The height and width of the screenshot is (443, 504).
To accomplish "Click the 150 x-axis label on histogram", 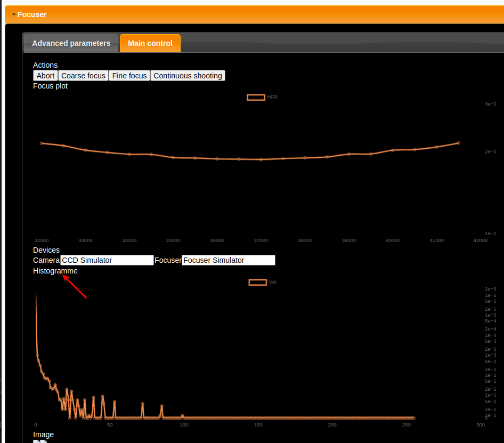I will [258, 425].
